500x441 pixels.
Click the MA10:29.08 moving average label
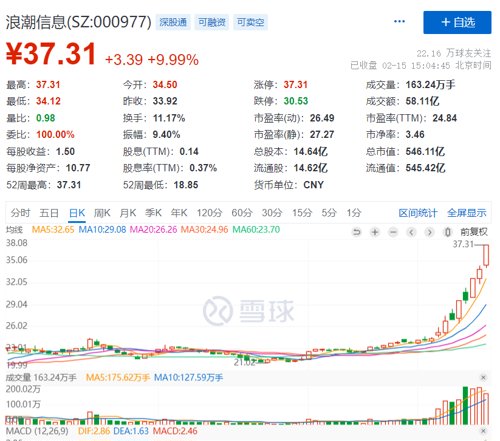coord(102,229)
